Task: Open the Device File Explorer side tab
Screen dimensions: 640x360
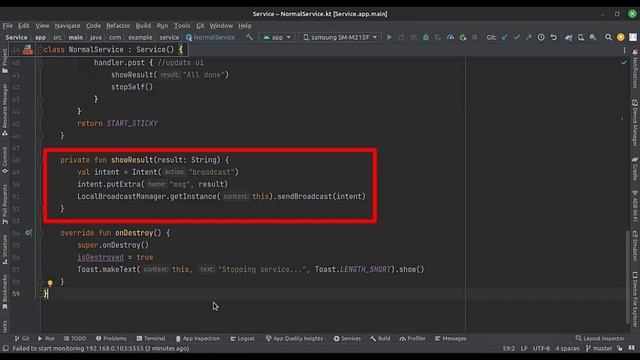Action: [x=635, y=300]
